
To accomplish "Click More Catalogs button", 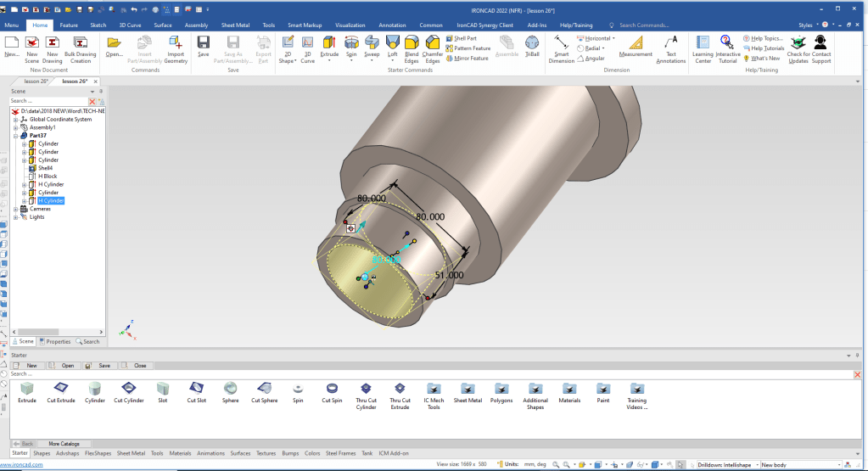I will [64, 443].
